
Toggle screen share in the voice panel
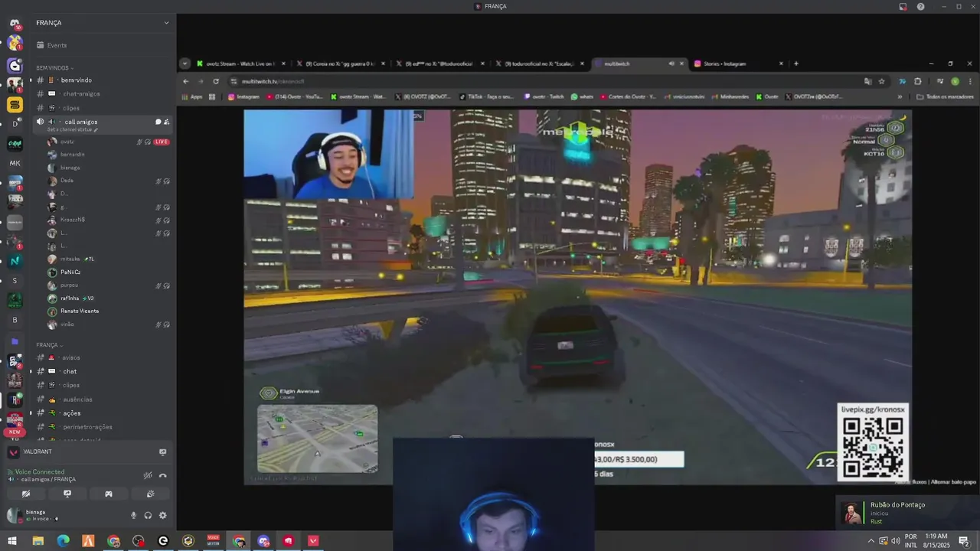pos(67,494)
